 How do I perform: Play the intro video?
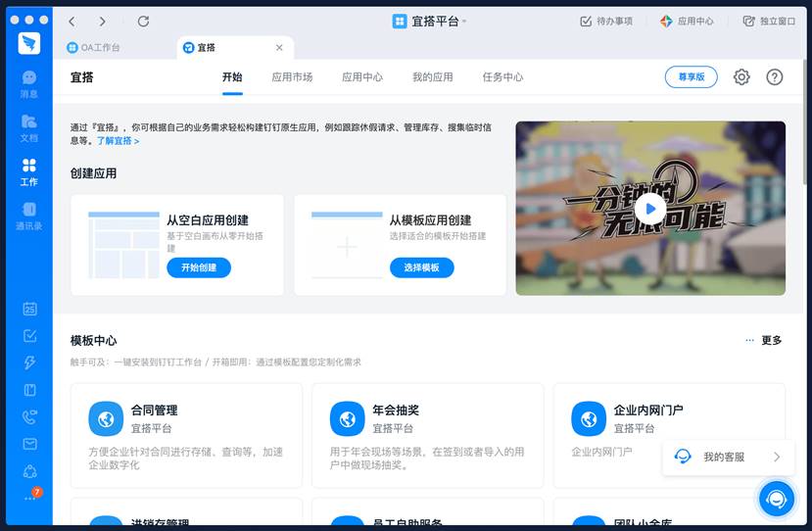point(649,208)
